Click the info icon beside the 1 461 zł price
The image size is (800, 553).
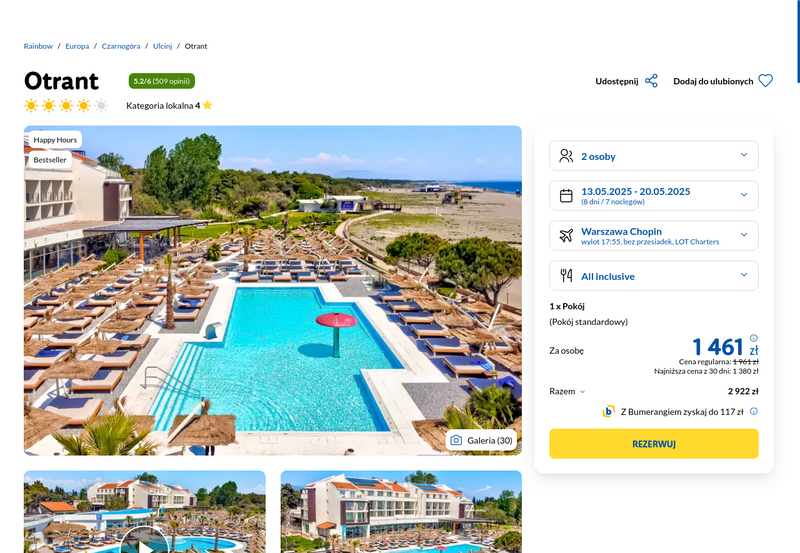(x=754, y=338)
